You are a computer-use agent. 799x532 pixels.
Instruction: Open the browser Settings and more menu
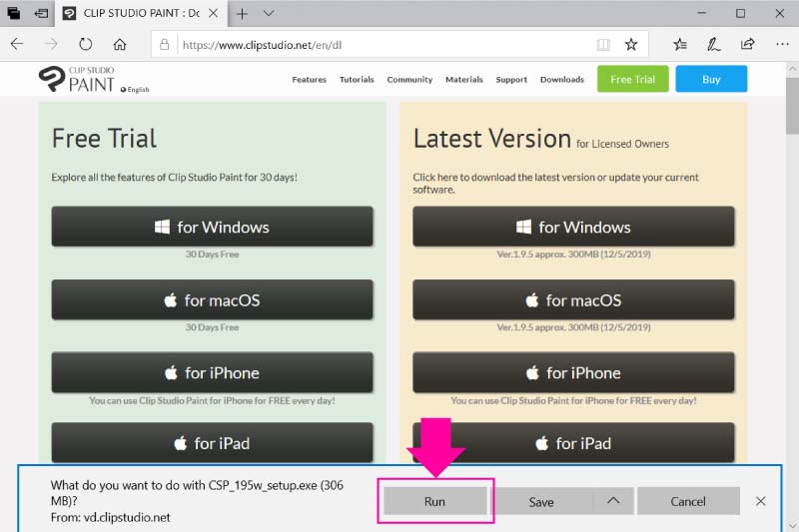pos(780,45)
